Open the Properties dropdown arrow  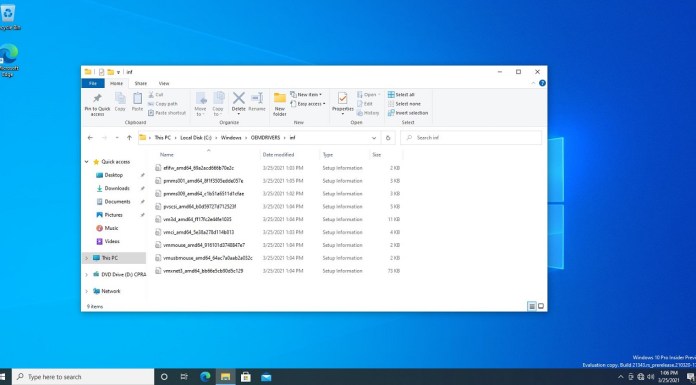click(x=342, y=114)
